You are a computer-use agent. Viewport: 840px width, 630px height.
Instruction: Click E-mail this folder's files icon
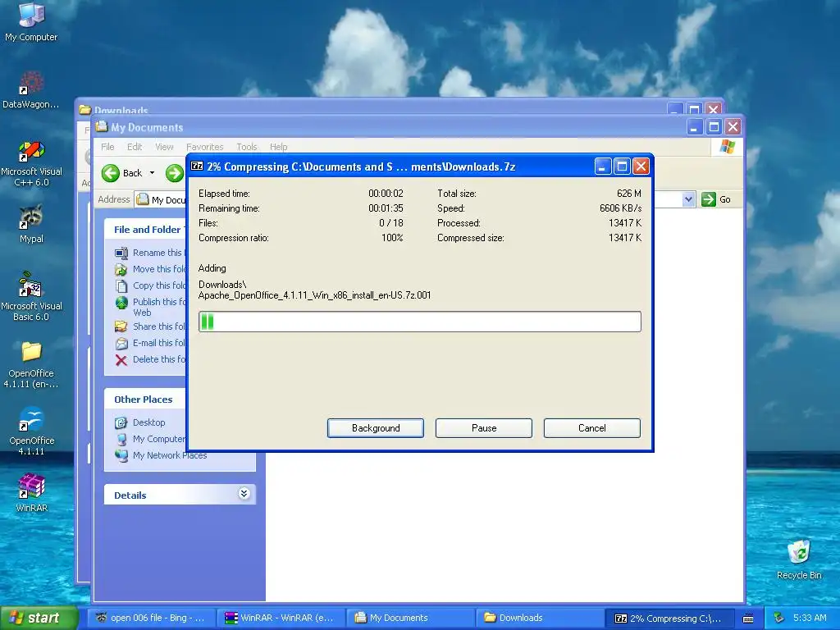pyautogui.click(x=121, y=343)
